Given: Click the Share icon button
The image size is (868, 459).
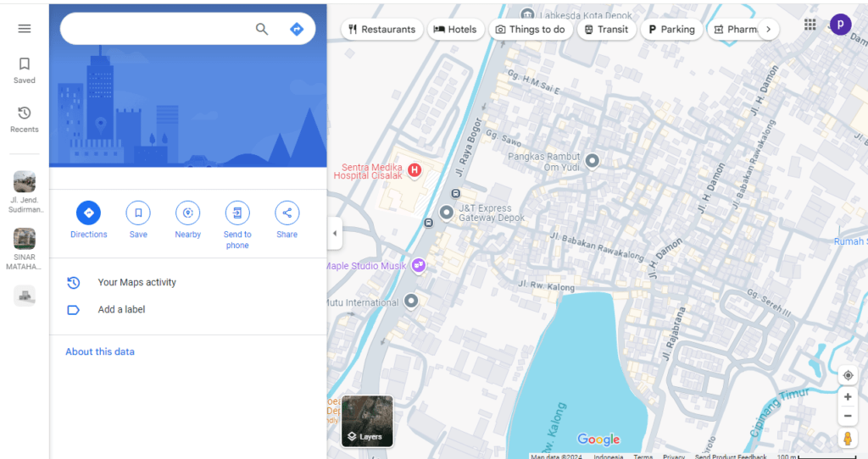Looking at the screenshot, I should click(287, 213).
